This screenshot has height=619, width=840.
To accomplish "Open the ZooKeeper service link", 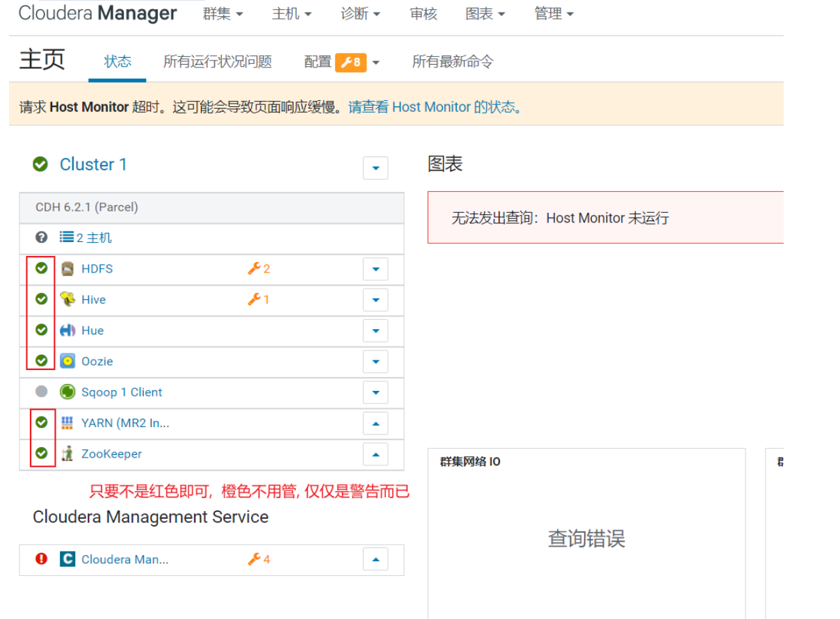I will point(111,453).
